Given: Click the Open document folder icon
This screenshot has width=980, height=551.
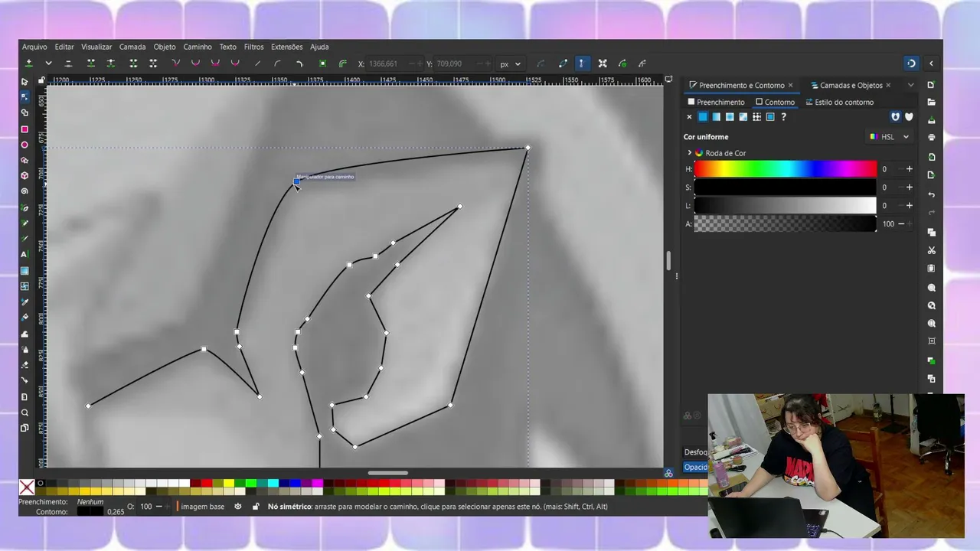Looking at the screenshot, I should tap(931, 102).
